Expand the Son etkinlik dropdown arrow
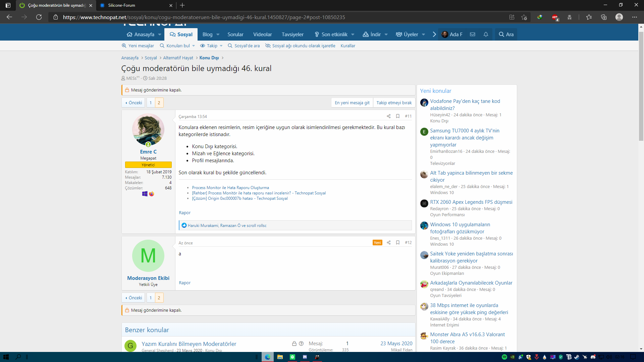The image size is (644, 362). (x=353, y=35)
